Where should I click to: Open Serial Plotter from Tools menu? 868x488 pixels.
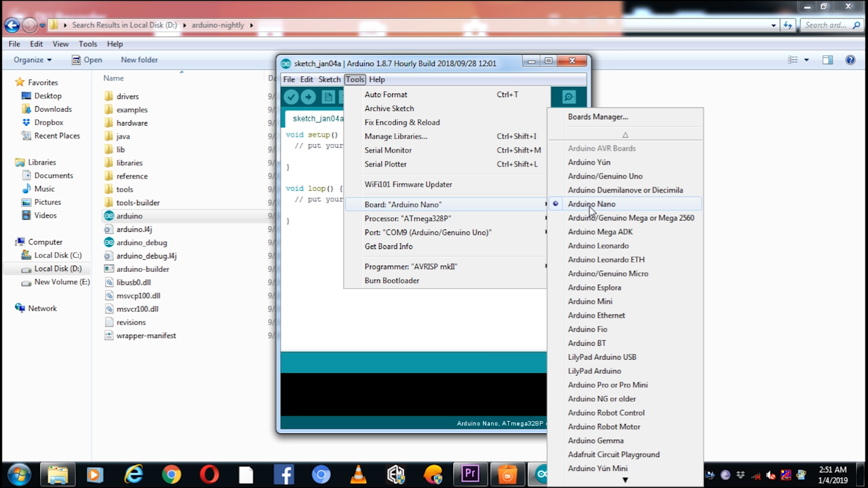click(446, 164)
